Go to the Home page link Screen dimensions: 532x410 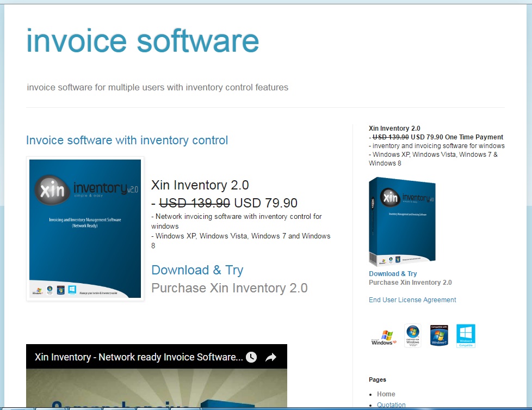(x=386, y=394)
